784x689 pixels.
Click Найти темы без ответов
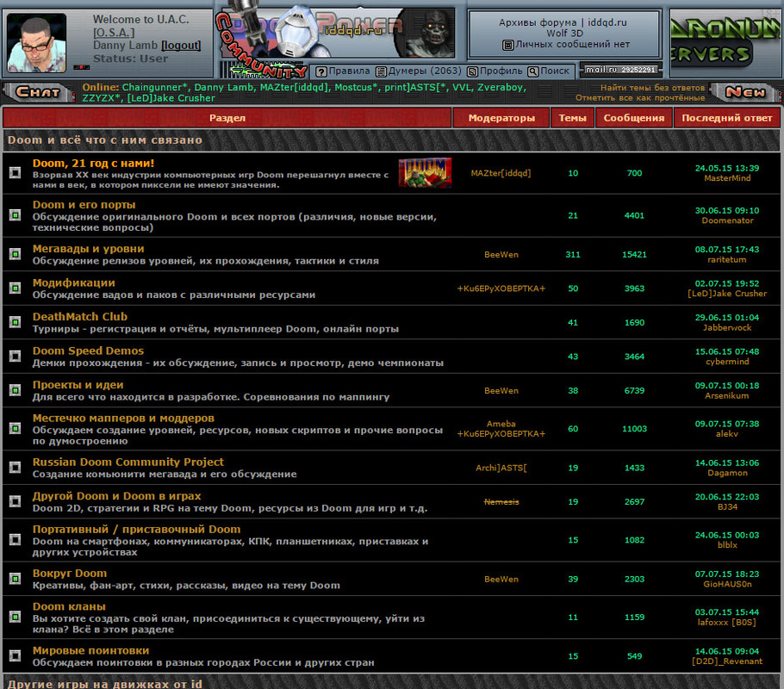(652, 88)
